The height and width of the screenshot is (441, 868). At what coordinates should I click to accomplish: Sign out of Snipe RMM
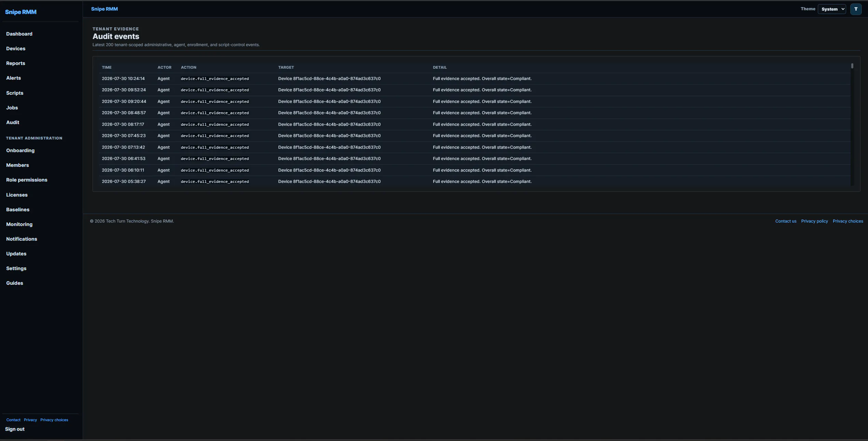click(x=15, y=429)
